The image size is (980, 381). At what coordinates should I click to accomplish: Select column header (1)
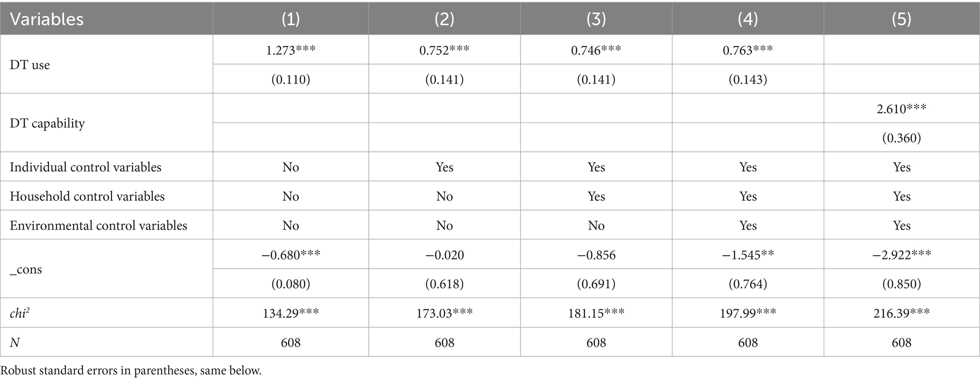[x=291, y=19]
